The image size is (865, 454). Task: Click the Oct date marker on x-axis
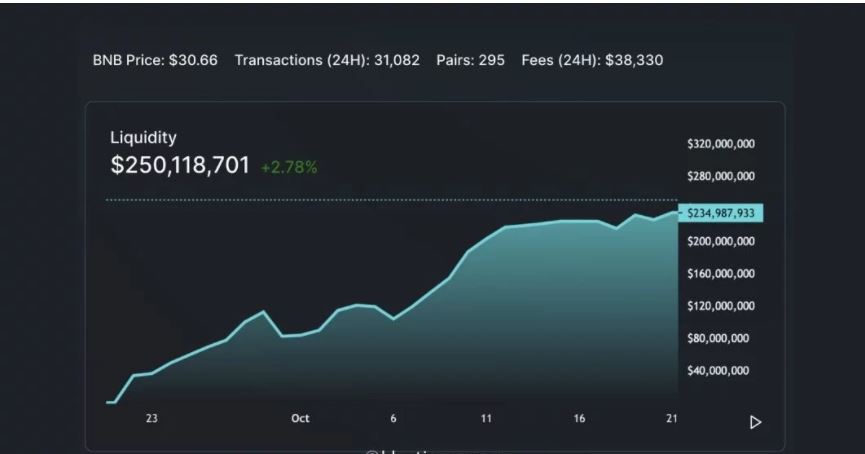pos(300,419)
